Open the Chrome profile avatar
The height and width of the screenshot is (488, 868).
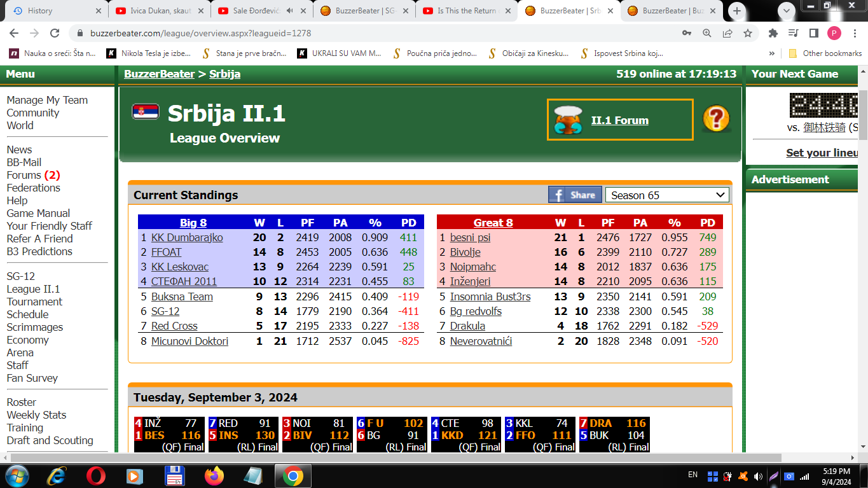[x=834, y=33]
